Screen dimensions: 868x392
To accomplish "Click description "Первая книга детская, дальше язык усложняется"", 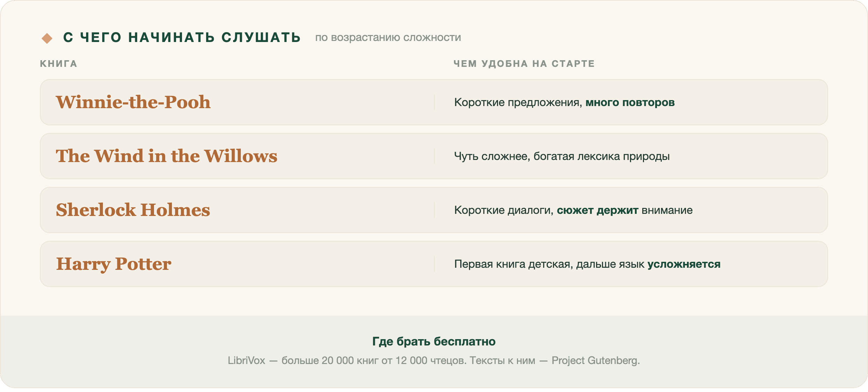I will pyautogui.click(x=587, y=264).
